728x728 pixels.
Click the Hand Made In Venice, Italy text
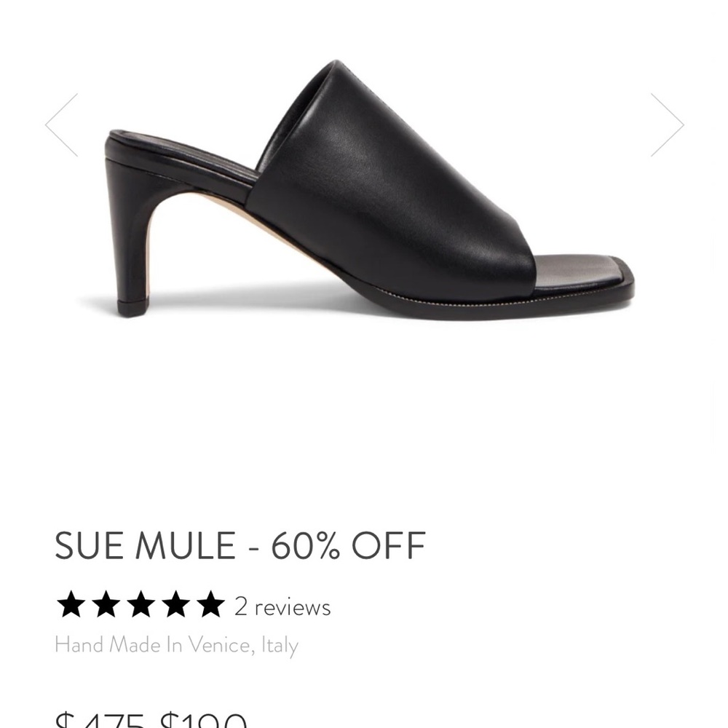(177, 645)
